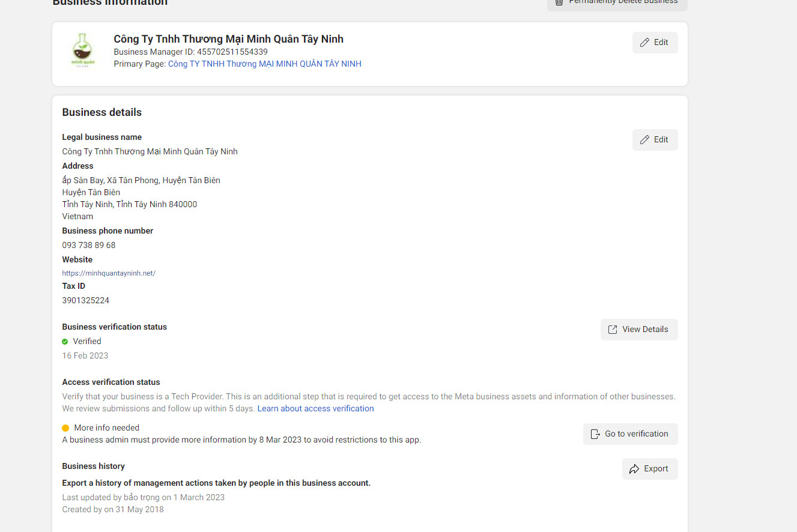
Task: Open View Details for business verification
Action: tap(639, 330)
